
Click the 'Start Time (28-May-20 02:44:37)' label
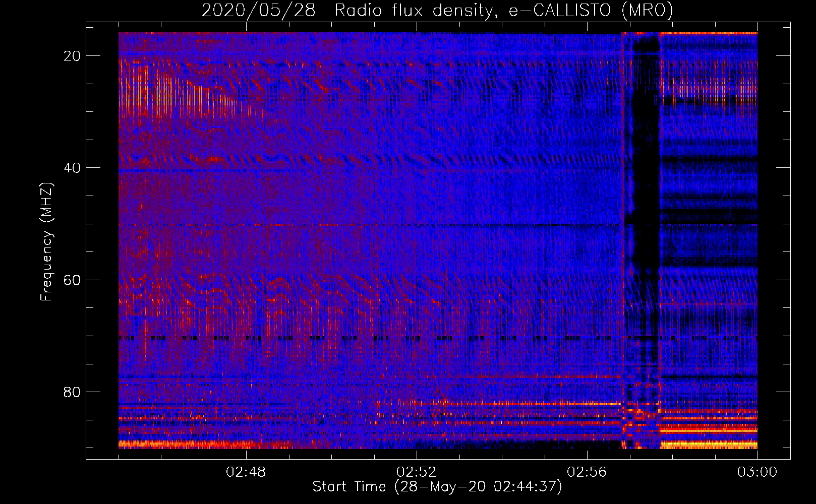click(x=437, y=487)
